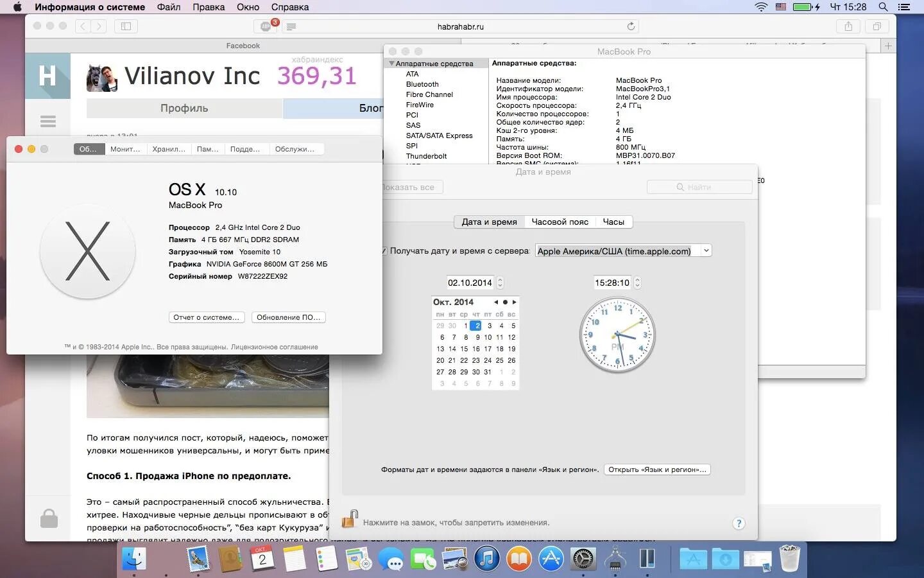Open the Habrahabr hamburger menu
The image size is (924, 578).
(48, 121)
